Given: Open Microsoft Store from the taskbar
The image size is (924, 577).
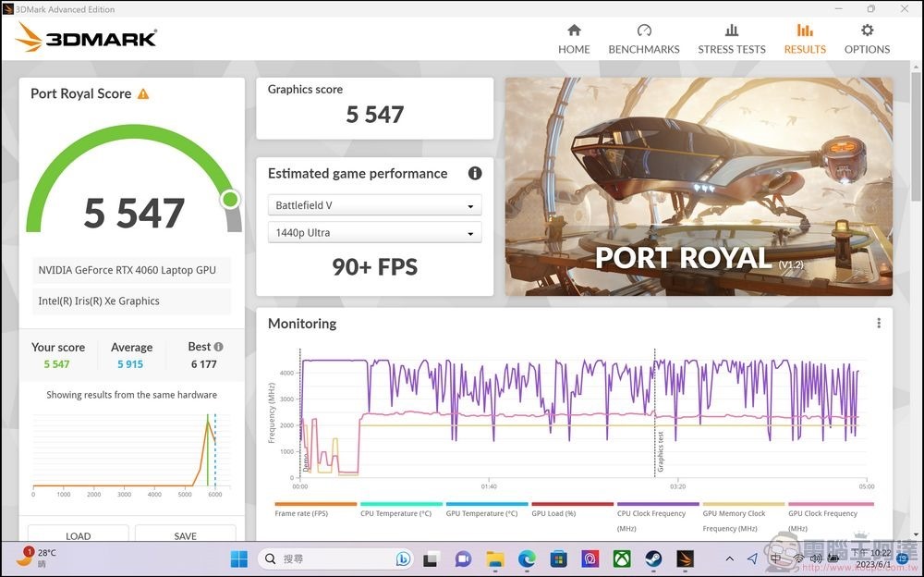Looking at the screenshot, I should [x=559, y=559].
